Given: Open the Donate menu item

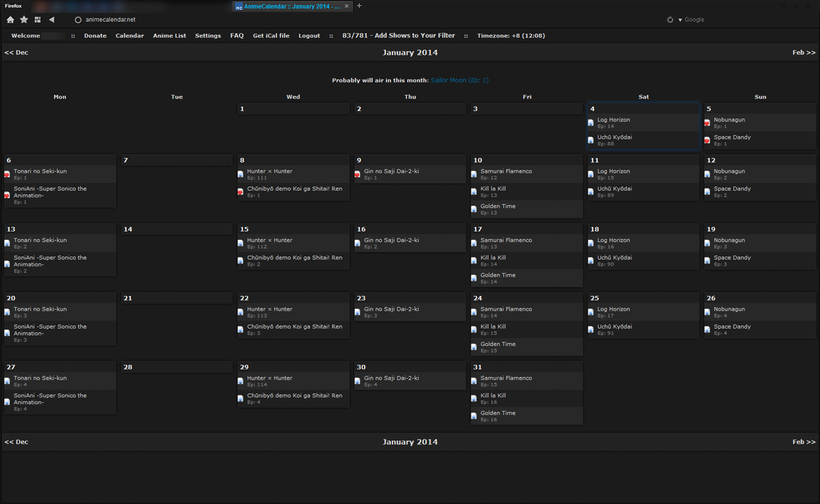Looking at the screenshot, I should pos(95,35).
